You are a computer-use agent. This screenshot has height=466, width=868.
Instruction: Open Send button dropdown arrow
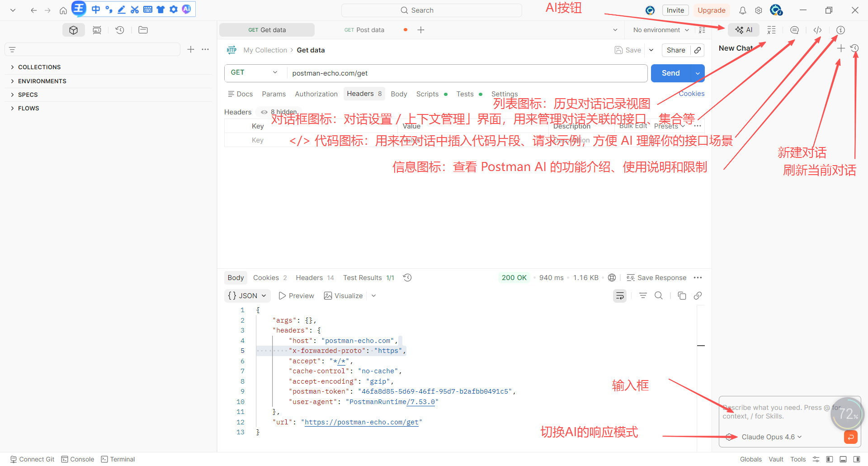[698, 73]
